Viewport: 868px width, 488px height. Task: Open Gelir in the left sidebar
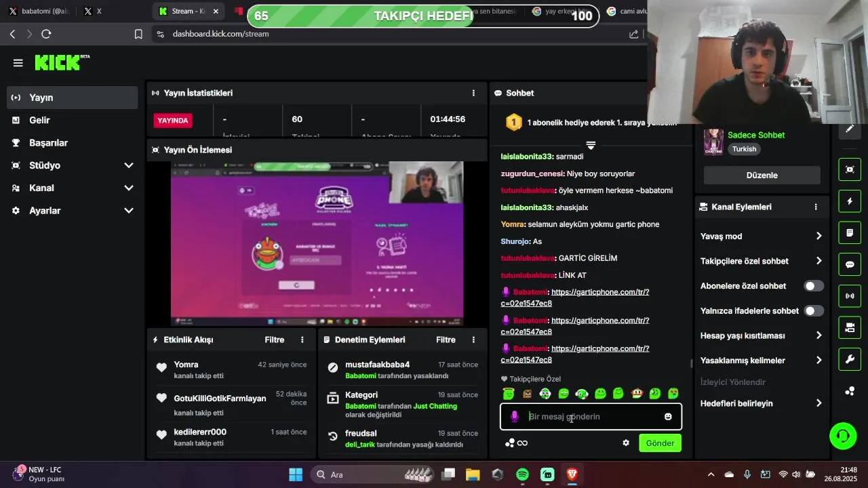[x=73, y=120]
